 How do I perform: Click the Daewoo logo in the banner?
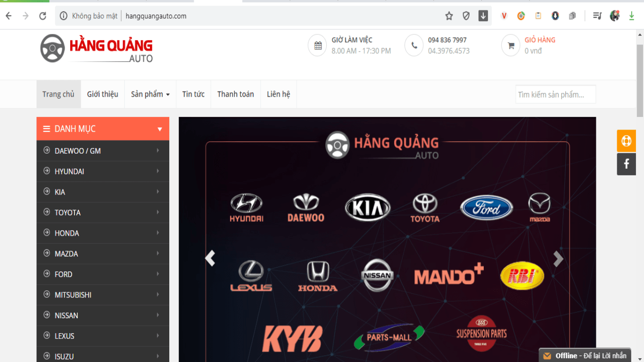click(x=306, y=208)
